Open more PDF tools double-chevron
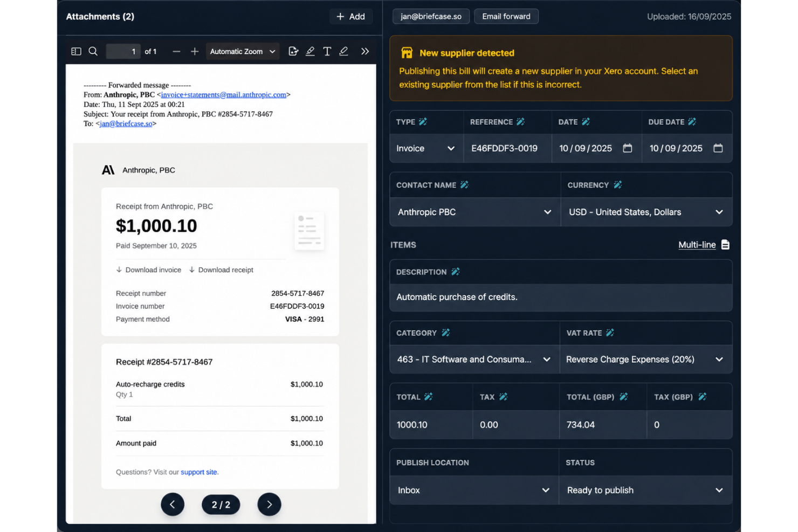Viewport: 798px width, 532px height. [x=365, y=51]
